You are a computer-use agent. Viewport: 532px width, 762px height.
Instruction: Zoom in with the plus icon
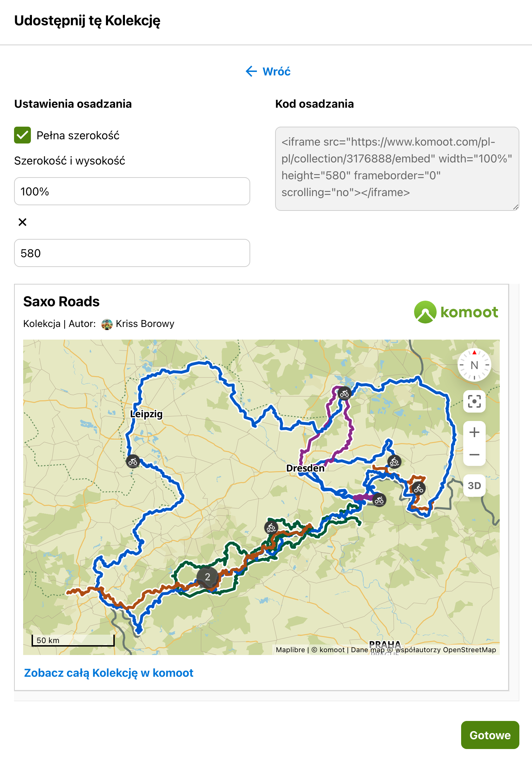point(474,432)
